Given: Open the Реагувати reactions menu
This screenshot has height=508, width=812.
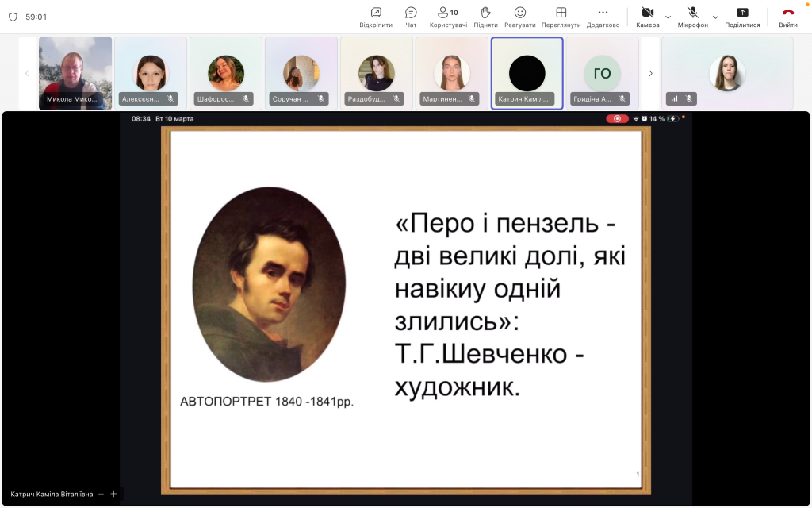Looking at the screenshot, I should [x=520, y=16].
